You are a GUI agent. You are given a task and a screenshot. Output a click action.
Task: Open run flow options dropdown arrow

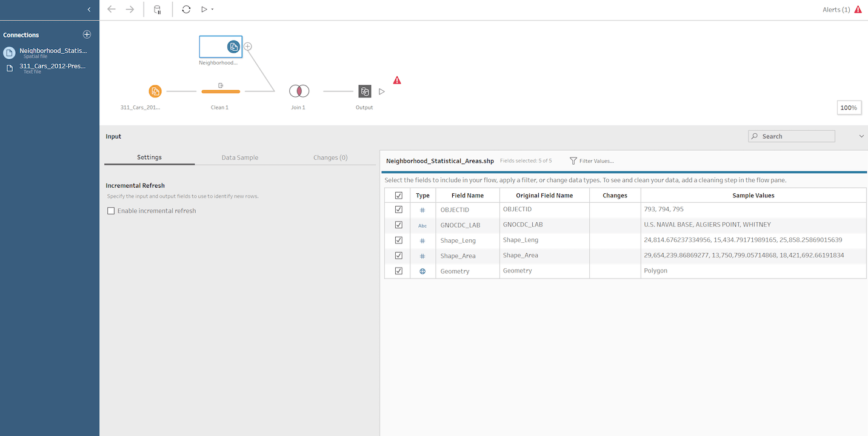[x=212, y=10]
